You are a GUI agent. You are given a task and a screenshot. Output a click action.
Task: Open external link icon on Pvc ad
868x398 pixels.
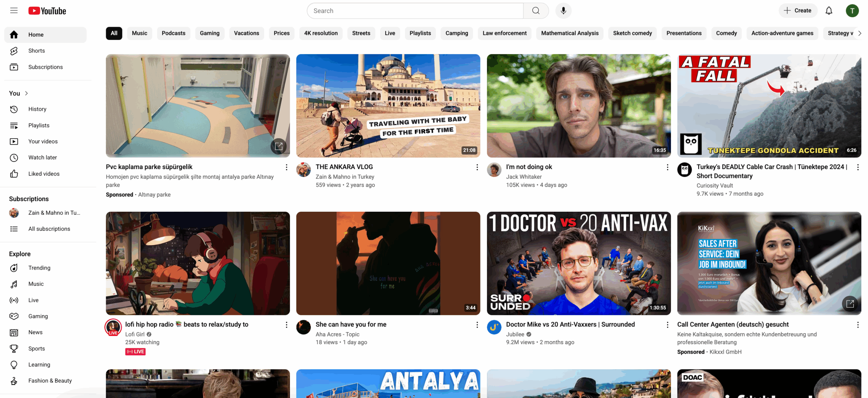(x=278, y=146)
